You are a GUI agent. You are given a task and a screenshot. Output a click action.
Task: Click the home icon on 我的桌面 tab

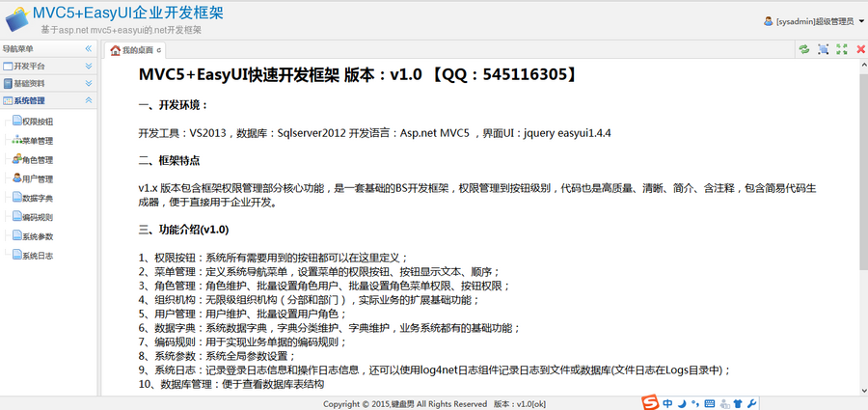click(115, 50)
